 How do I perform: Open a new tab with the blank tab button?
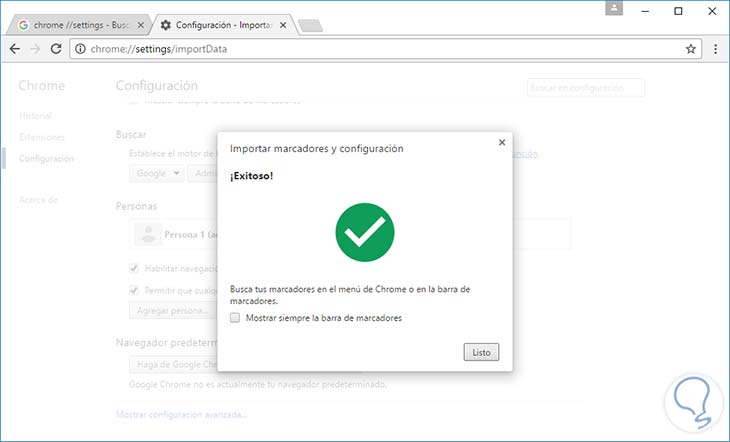point(311,26)
